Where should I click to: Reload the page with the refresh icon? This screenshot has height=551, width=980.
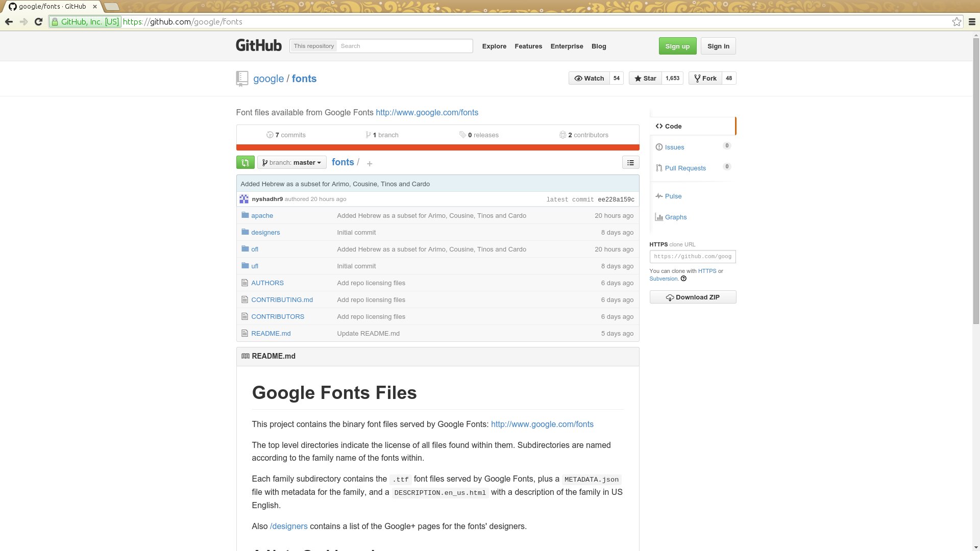coord(38,21)
